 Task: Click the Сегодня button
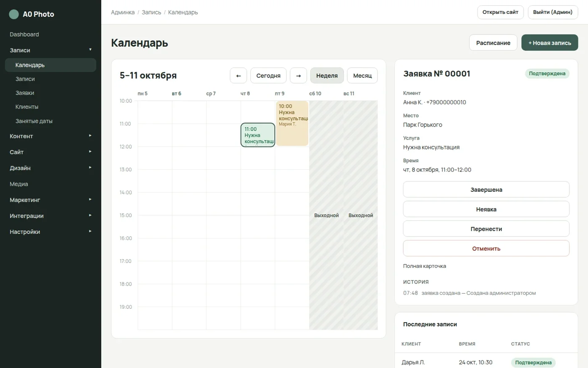tap(268, 76)
